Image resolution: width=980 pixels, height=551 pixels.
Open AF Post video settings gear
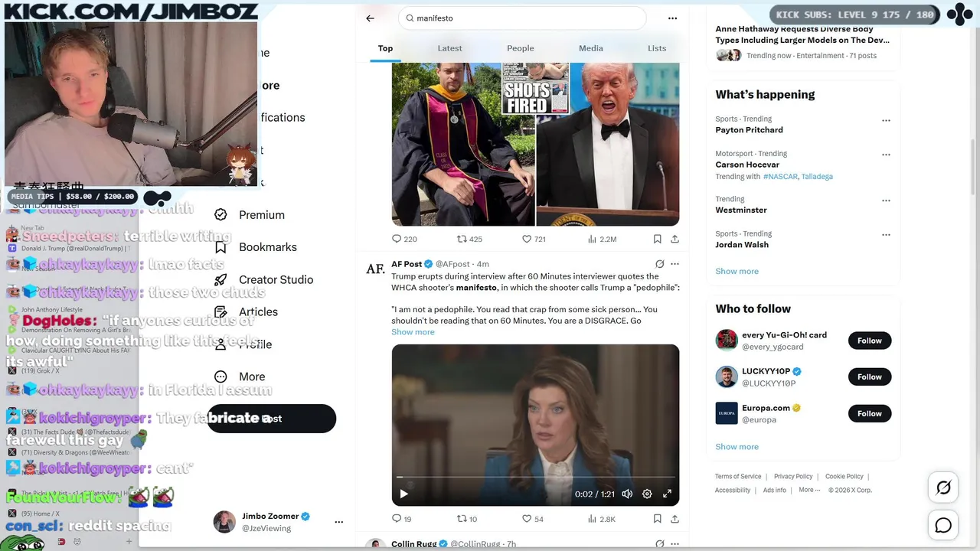tap(647, 494)
